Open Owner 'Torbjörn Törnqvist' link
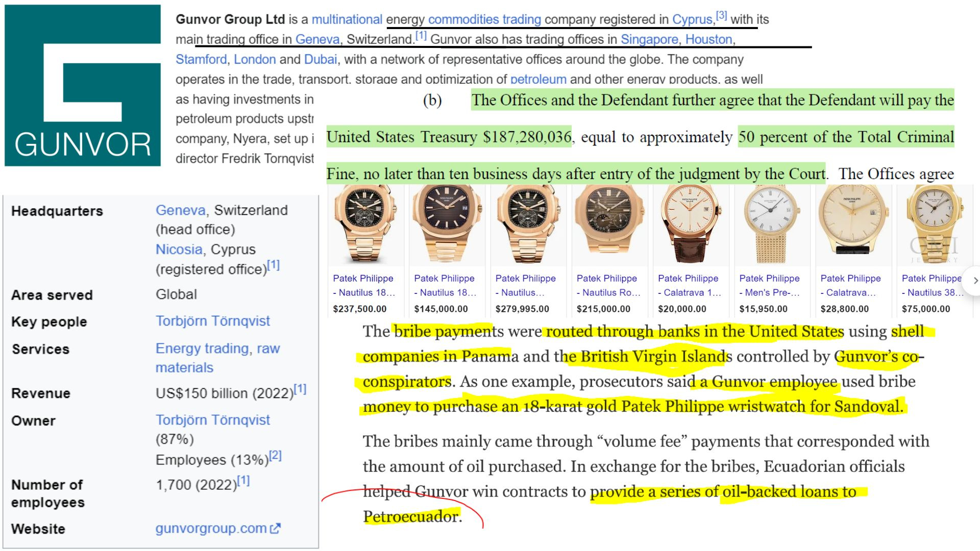The image size is (980, 551). pyautogui.click(x=213, y=420)
